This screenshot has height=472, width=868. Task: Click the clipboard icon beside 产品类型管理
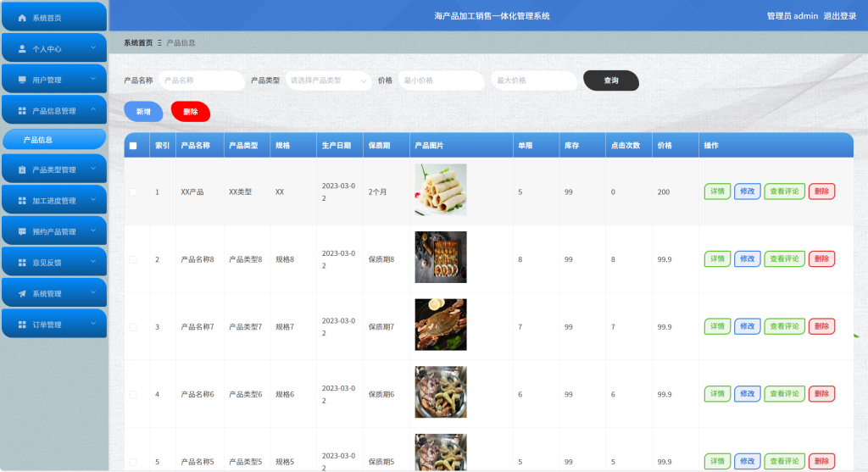(22, 169)
